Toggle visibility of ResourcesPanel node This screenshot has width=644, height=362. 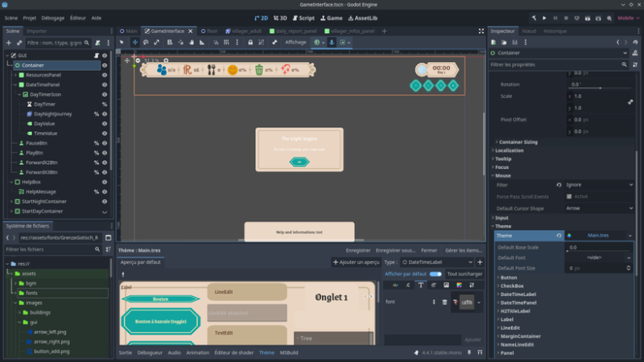pyautogui.click(x=105, y=75)
